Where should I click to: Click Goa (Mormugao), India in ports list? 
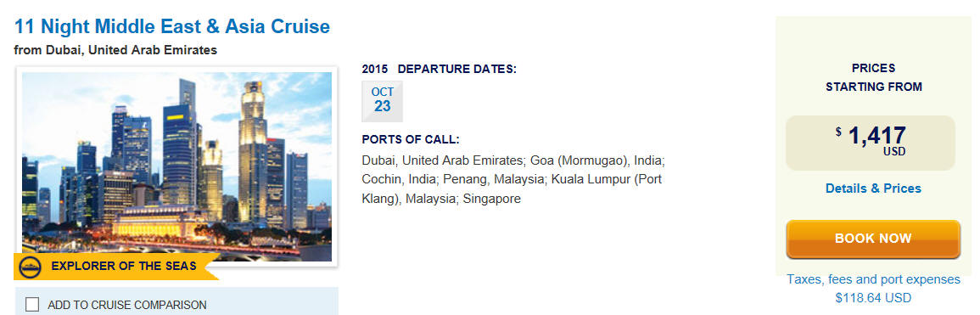591,160
